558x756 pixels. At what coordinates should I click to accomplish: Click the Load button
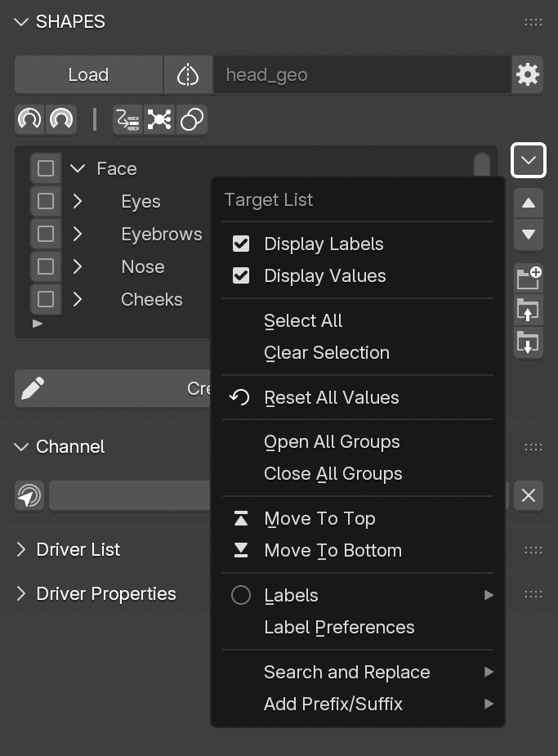(89, 74)
